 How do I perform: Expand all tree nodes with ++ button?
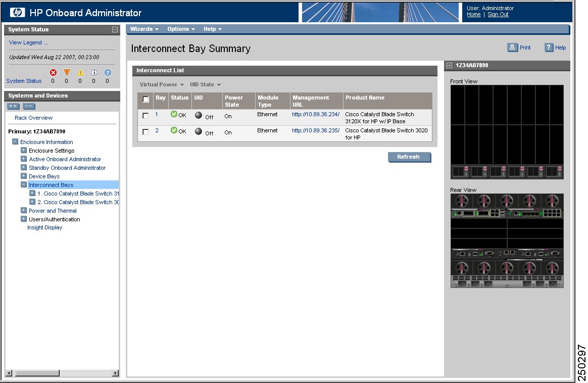point(13,106)
